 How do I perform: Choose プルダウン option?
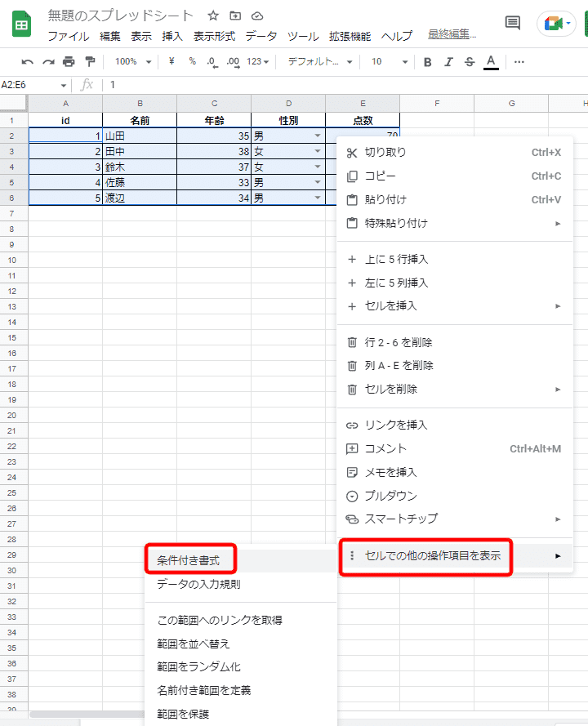click(x=454, y=496)
